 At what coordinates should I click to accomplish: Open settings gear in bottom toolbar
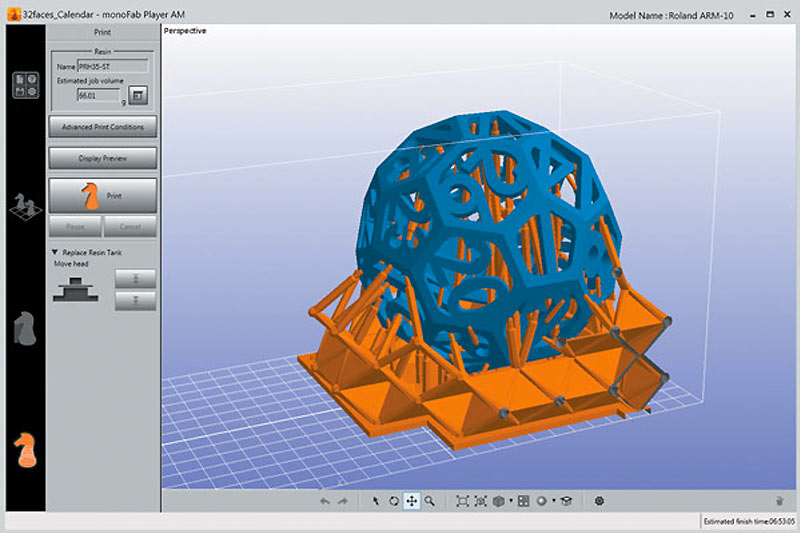pos(599,500)
